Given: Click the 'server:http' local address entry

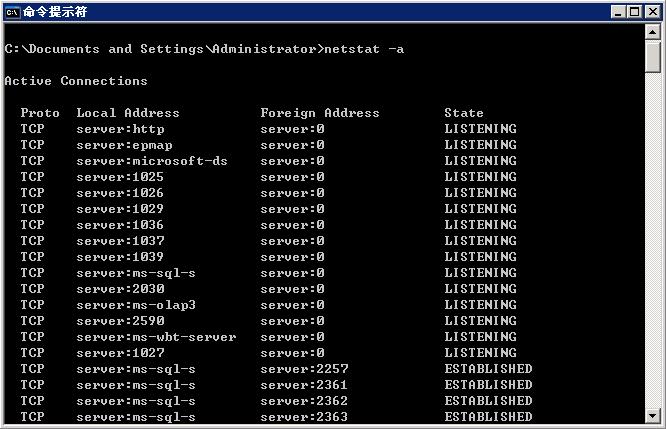Looking at the screenshot, I should pos(120,129).
